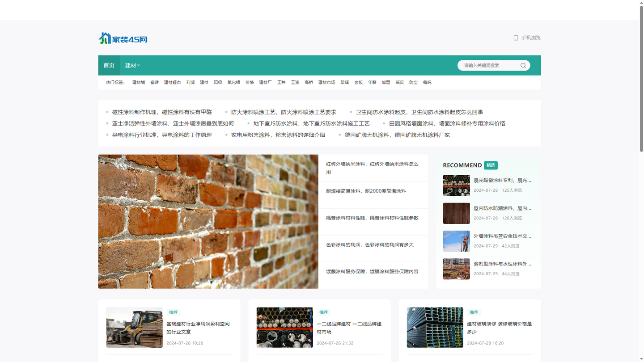Click the brick wall carousel image
644x362 pixels.
[x=208, y=222]
